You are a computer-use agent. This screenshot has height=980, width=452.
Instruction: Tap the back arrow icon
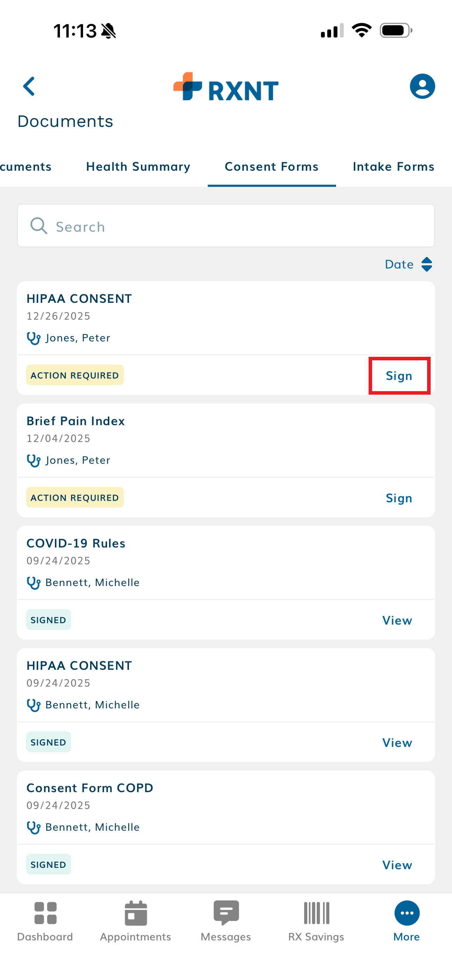pos(29,86)
